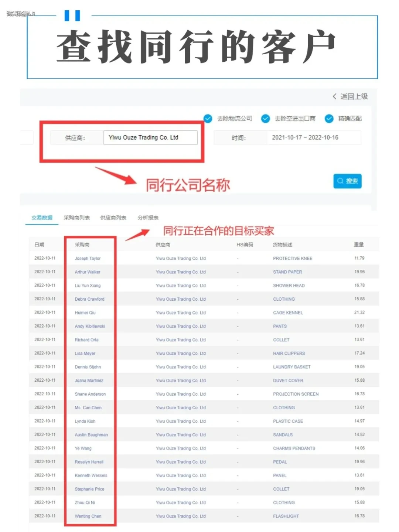The height and width of the screenshot is (532, 399).
Task: Expand the HS编码 column filter
Action: pyautogui.click(x=244, y=244)
